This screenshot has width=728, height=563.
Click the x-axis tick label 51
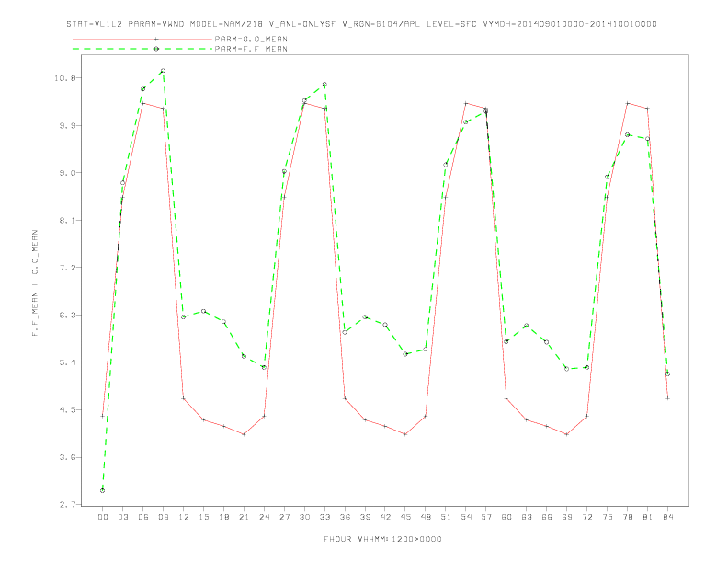coord(446,517)
